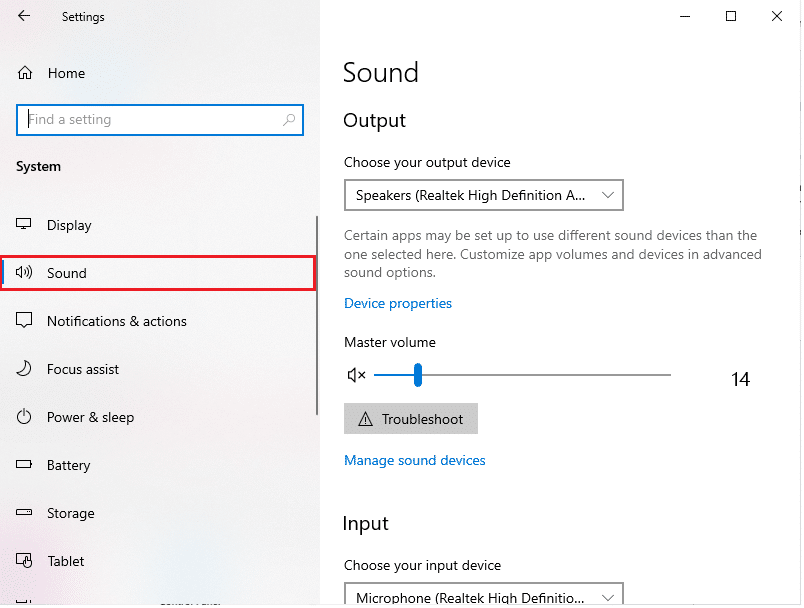804x608 pixels.
Task: Click the Battery icon in sidebar
Action: 25,465
